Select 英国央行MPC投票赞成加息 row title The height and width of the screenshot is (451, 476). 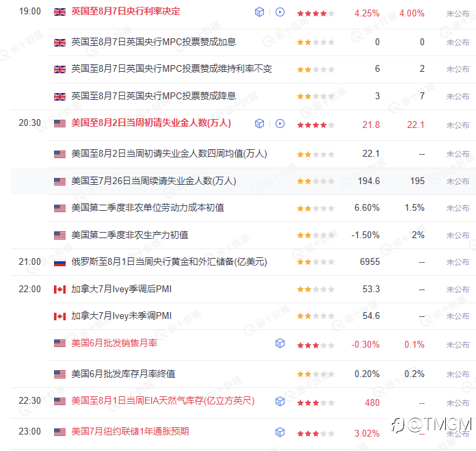[x=154, y=42]
